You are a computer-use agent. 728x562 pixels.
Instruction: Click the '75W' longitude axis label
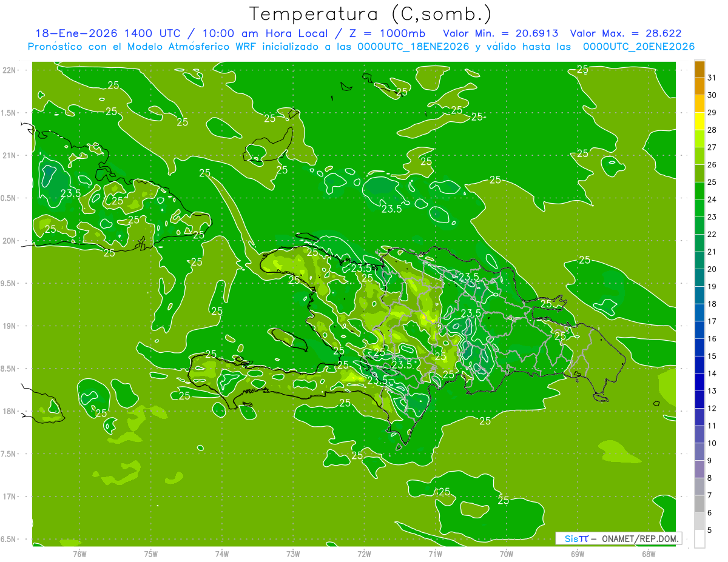(x=151, y=554)
